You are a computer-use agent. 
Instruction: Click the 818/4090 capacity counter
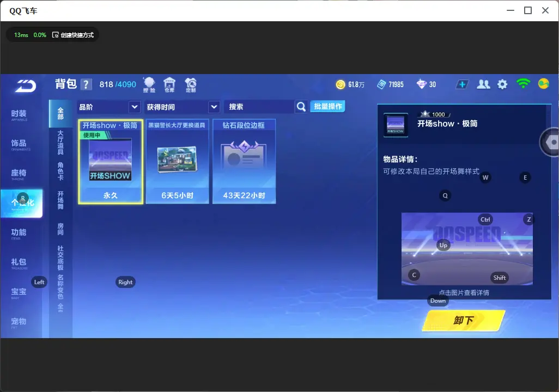tap(118, 84)
